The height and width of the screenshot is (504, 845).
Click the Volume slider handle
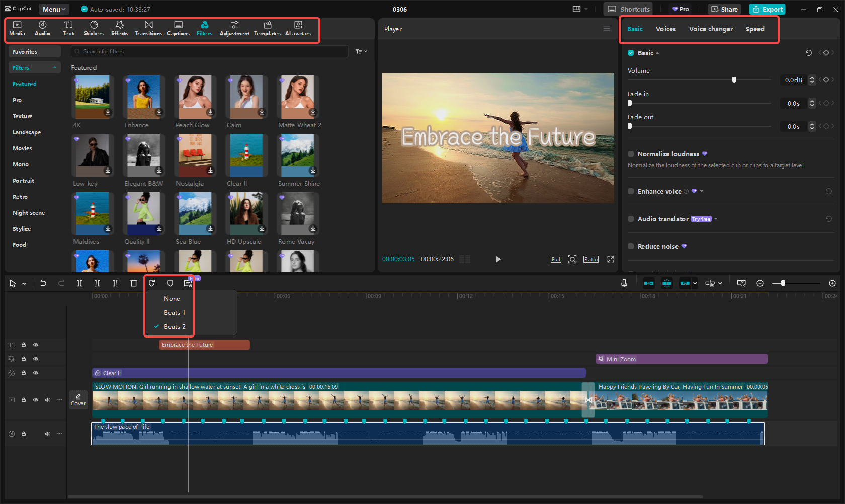pyautogui.click(x=734, y=80)
